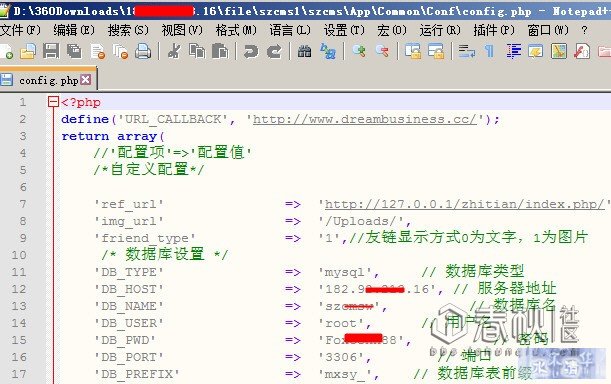Click the Zoom In magnifier icon

click(x=358, y=51)
